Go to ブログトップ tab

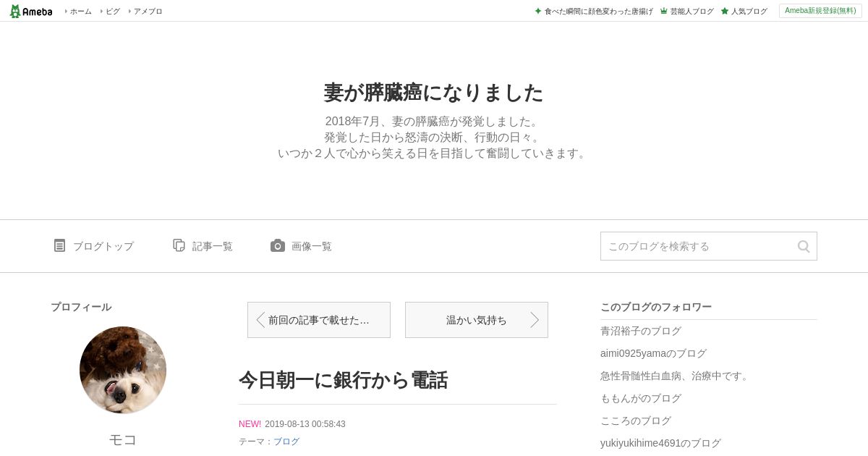coord(103,246)
